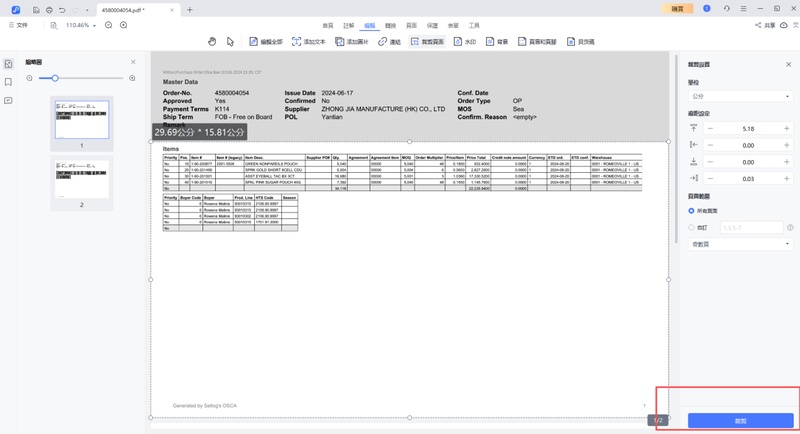Expand the 奇数页 page subset dropdown
This screenshot has width=800, height=434.
click(x=740, y=244)
